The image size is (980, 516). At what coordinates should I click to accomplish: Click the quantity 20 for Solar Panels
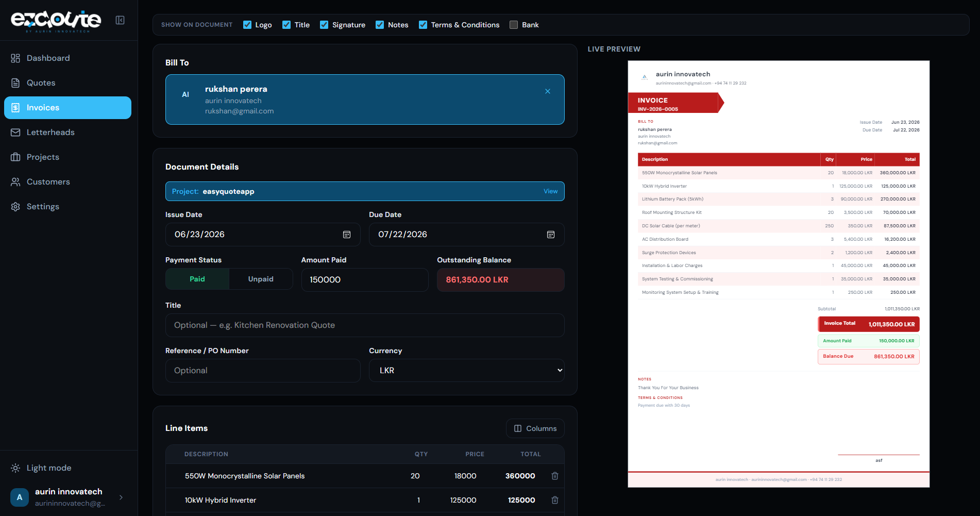point(415,476)
